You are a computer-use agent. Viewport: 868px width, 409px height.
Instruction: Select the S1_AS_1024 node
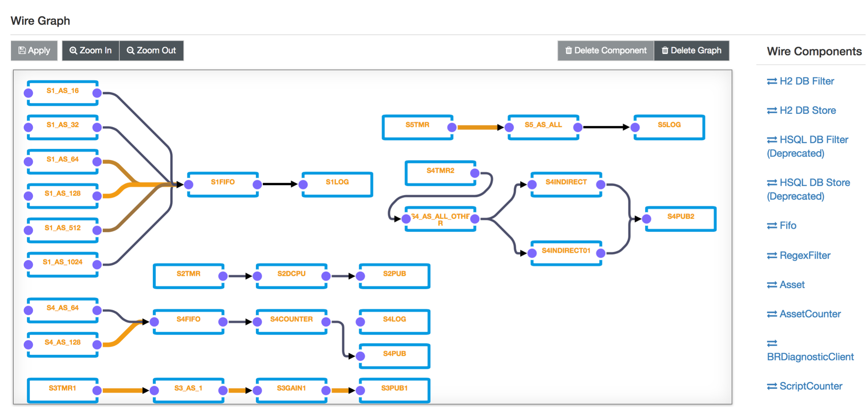(63, 264)
